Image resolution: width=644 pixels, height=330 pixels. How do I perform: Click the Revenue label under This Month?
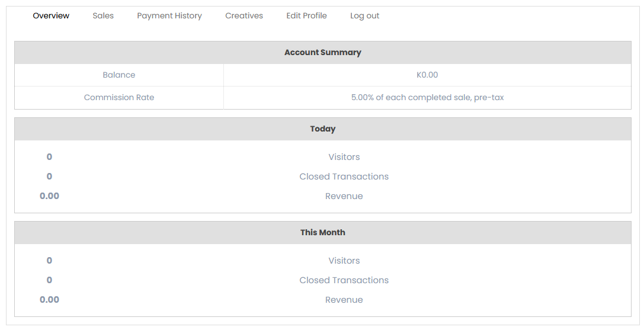pos(344,300)
